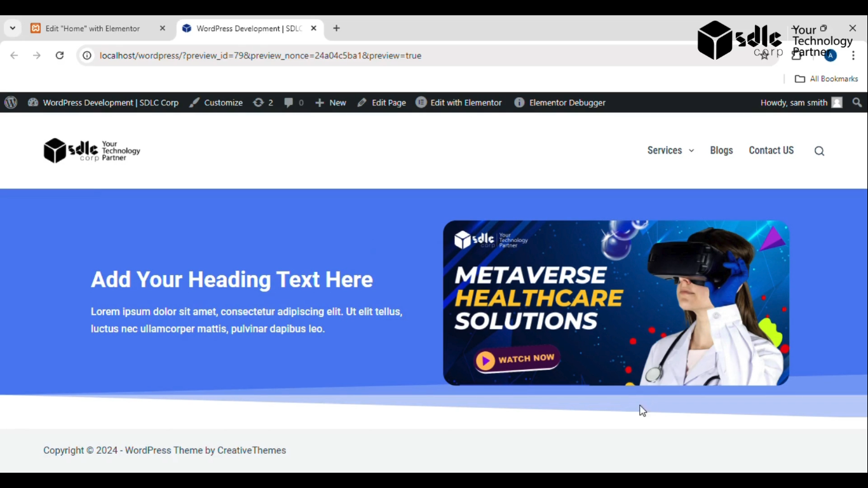
Task: Click Edit with Elementor
Action: pos(459,102)
